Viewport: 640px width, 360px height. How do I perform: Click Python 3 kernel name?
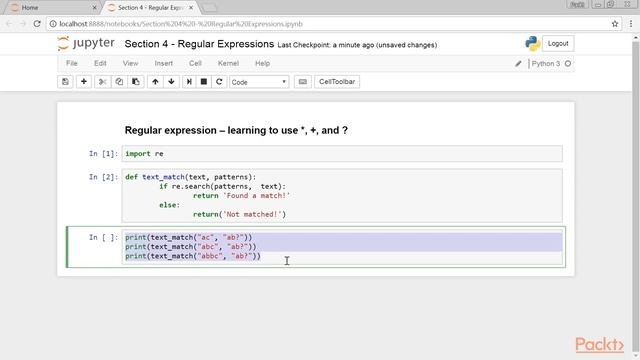[545, 64]
